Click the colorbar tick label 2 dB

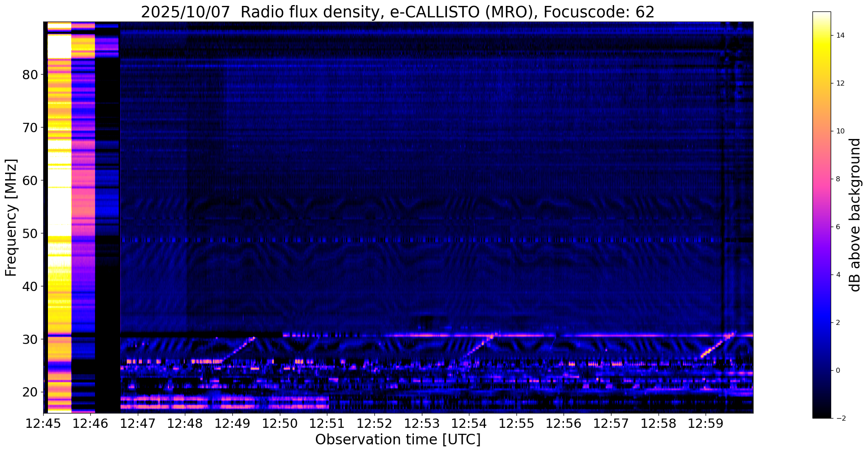point(837,323)
